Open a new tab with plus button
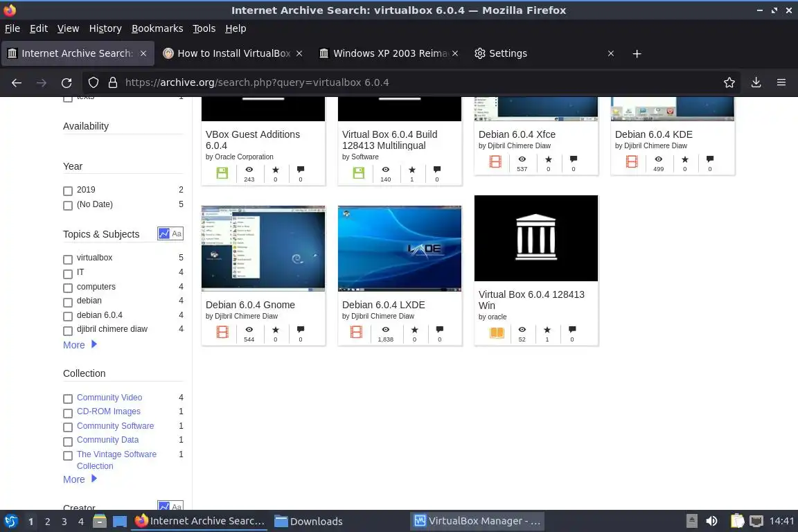 637,53
